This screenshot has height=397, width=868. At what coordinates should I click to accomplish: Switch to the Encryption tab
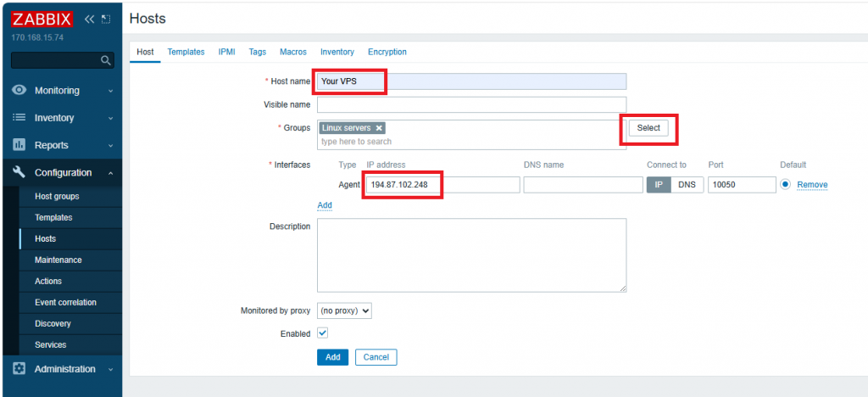pos(387,52)
